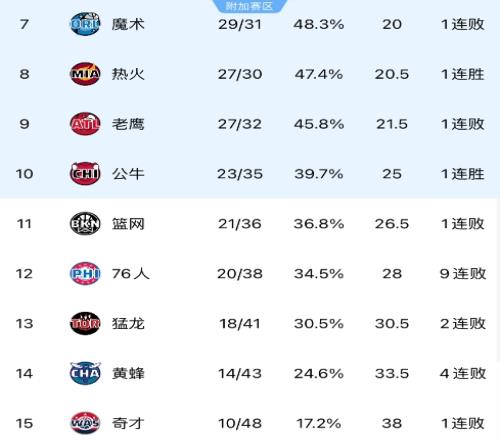Image resolution: width=500 pixels, height=440 pixels.
Task: Click the 附加赛区 play-in zone label
Action: tap(249, 6)
